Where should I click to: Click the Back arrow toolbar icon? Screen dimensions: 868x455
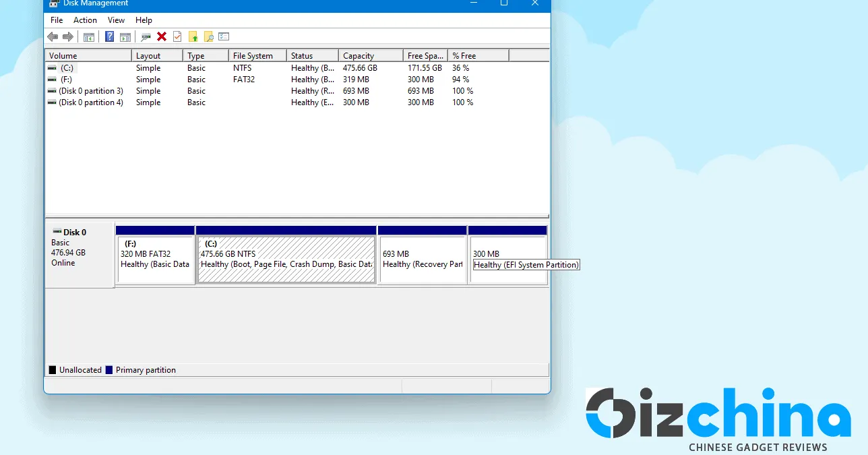point(53,37)
